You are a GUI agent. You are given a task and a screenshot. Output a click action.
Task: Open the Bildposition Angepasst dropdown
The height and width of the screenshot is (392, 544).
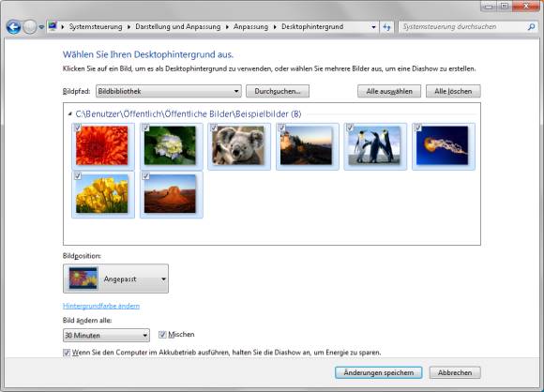(x=116, y=279)
